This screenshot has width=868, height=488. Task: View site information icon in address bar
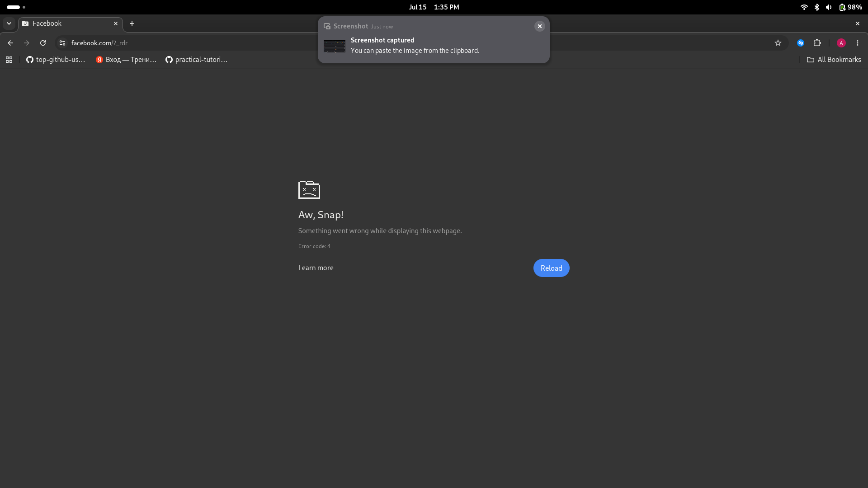click(62, 43)
